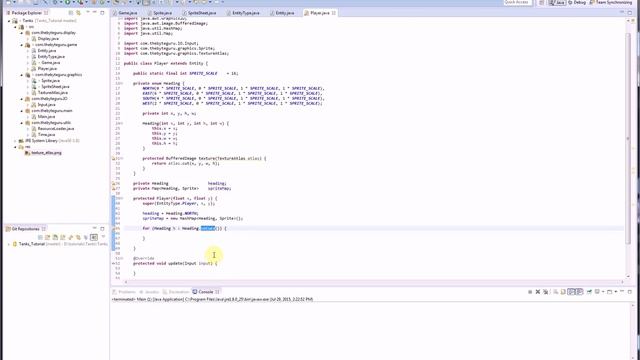
Task: Select Display.java in Package Explorer
Action: point(45,39)
